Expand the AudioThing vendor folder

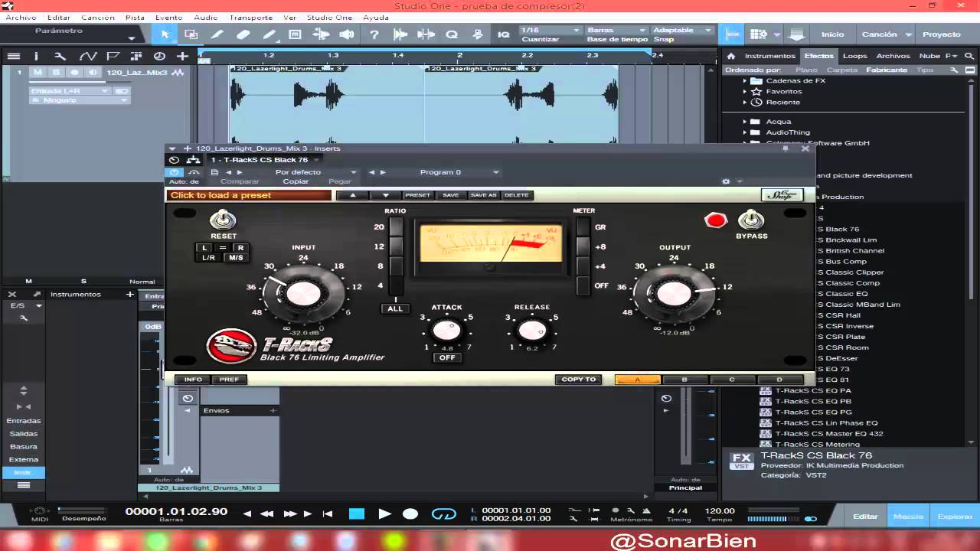click(744, 132)
